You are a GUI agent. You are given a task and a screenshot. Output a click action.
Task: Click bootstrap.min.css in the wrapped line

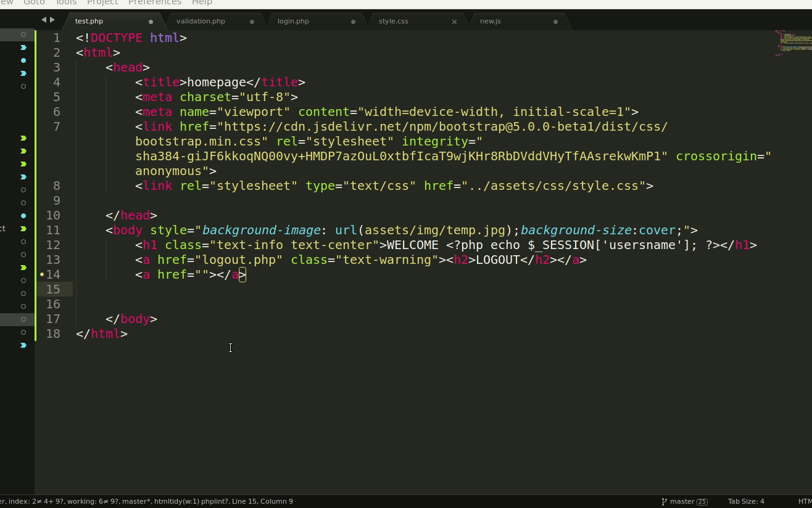pos(198,141)
